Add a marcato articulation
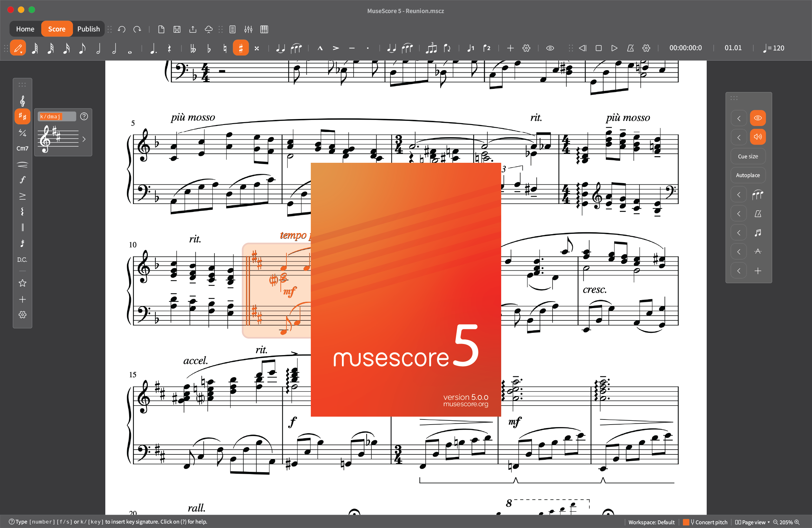 coord(320,48)
